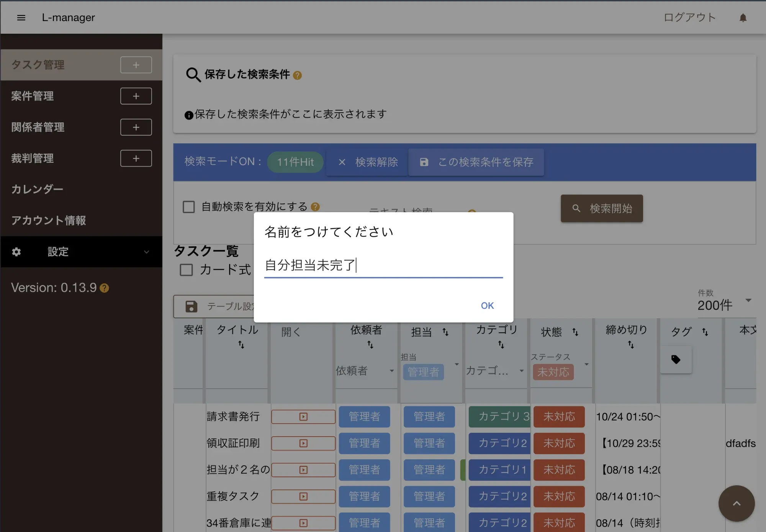Confirm the dialog with OK
The image size is (766, 532).
tap(487, 306)
